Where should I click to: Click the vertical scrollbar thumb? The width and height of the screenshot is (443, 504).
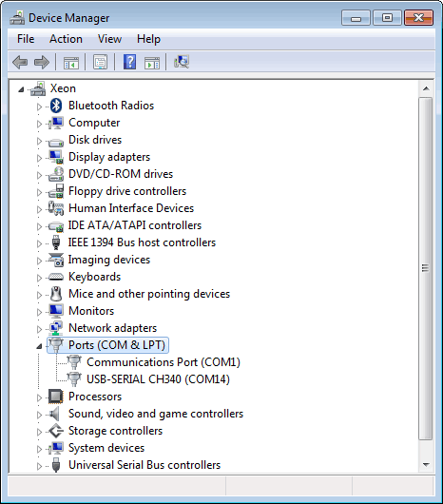pyautogui.click(x=426, y=268)
